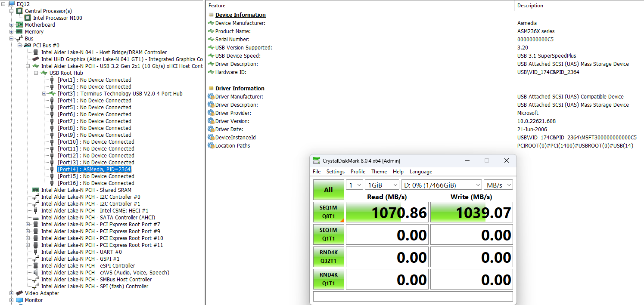Expand PCI Express Root Port #7
Viewport: 644px width, 305px height.
(x=28, y=224)
